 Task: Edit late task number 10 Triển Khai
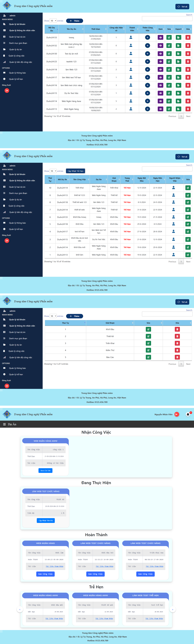[x=188, y=188]
